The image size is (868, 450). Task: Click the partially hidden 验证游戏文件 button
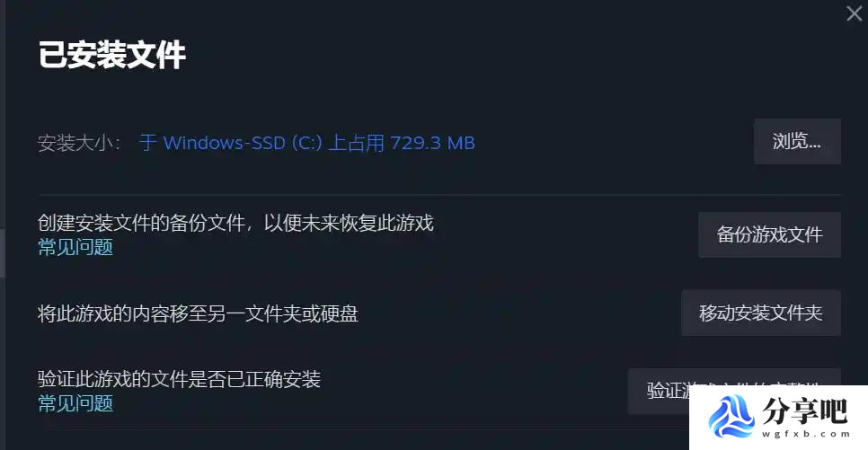[659, 391]
